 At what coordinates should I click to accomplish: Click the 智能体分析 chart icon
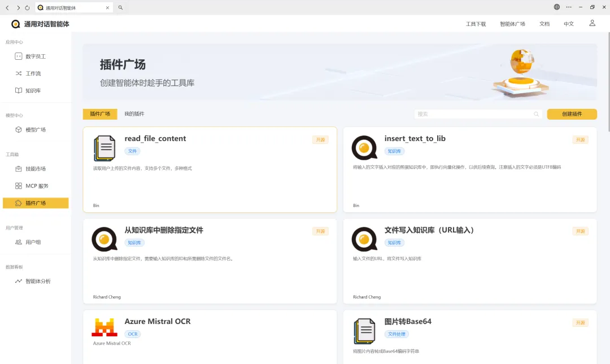point(18,281)
